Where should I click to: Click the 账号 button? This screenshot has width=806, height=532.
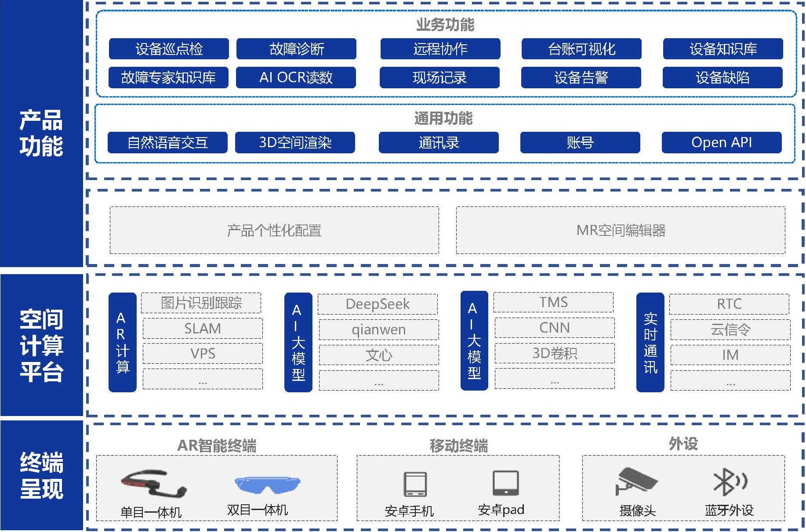point(580,142)
